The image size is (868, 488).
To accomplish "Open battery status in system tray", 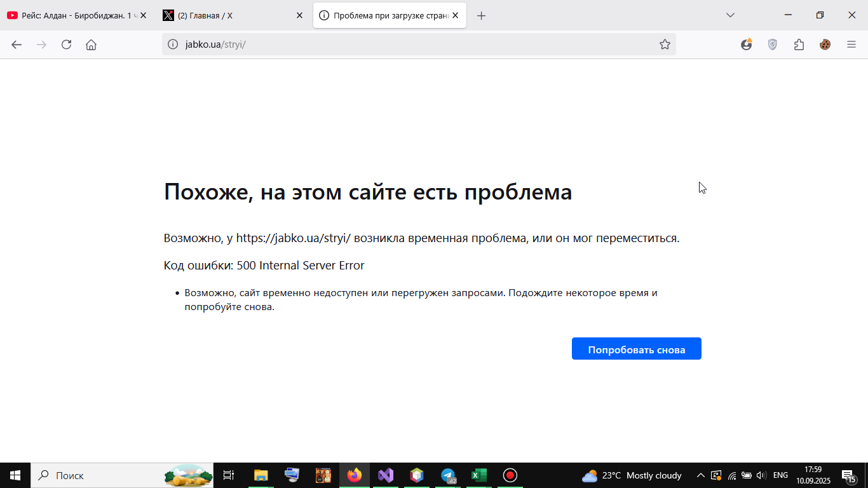I will (747, 475).
